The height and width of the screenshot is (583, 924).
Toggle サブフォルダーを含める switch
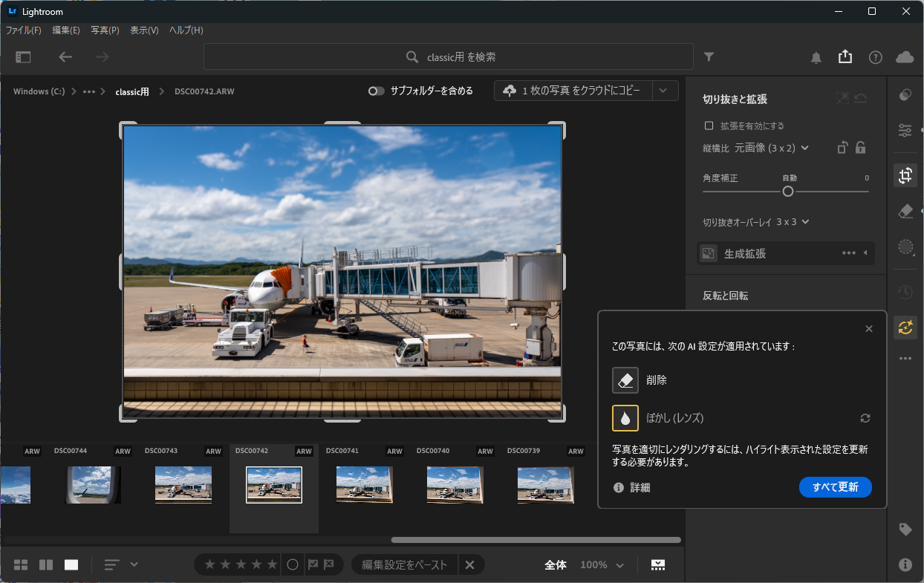pos(377,91)
